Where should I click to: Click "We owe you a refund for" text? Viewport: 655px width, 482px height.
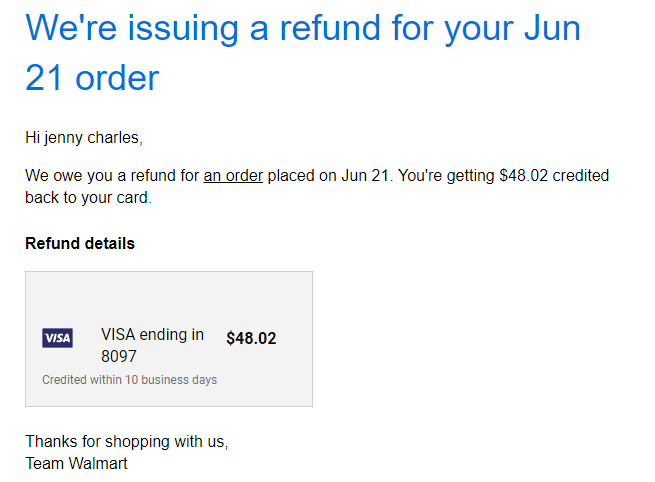pyautogui.click(x=112, y=175)
